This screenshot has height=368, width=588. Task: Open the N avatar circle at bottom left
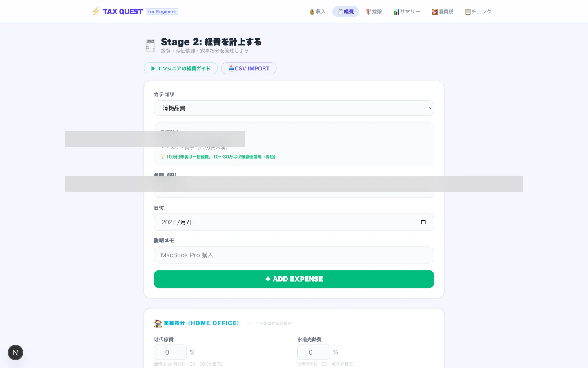coord(16,352)
